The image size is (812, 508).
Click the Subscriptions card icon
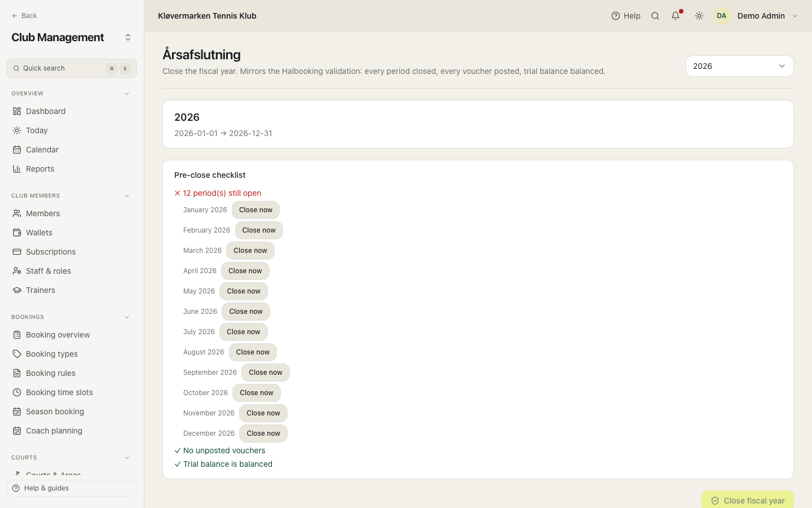(17, 252)
